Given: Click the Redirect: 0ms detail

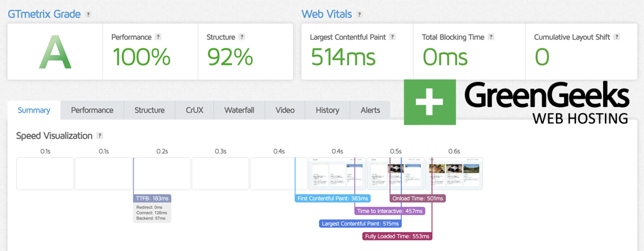Looking at the screenshot, I should [150, 208].
